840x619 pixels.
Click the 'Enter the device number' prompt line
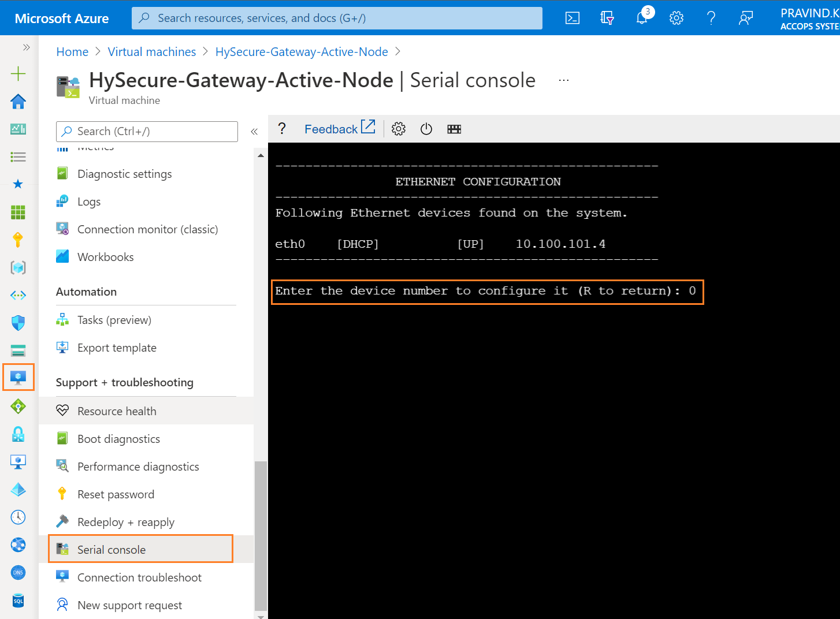[487, 291]
